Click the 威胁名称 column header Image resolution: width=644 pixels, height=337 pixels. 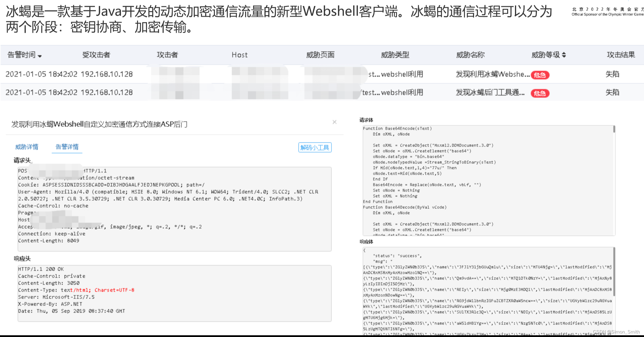pos(470,55)
